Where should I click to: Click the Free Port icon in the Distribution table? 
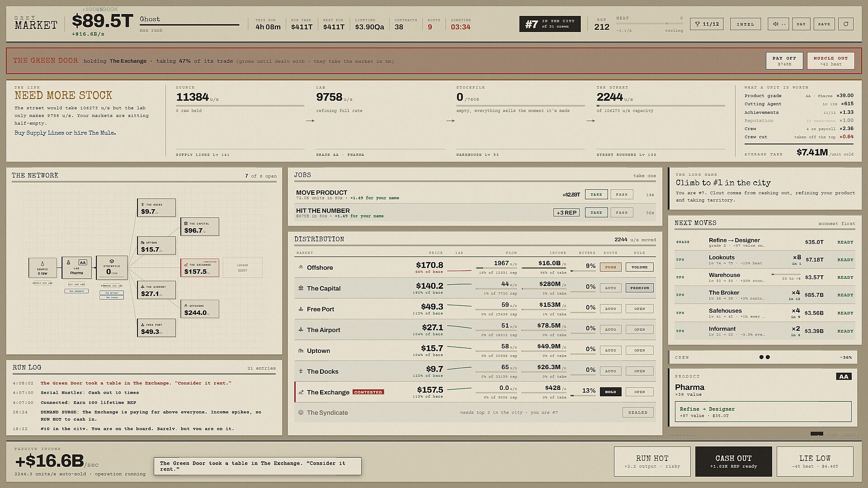pos(301,309)
